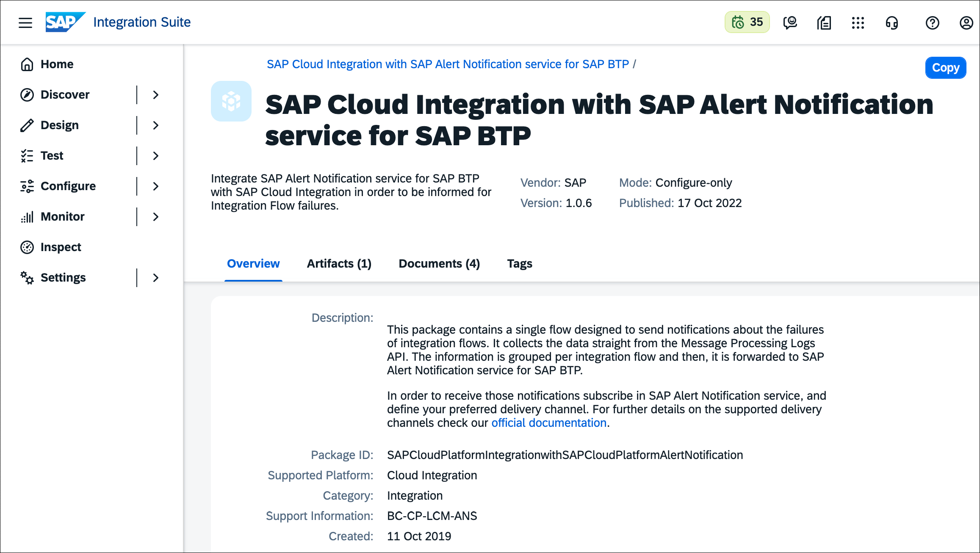Click the Home house icon
The width and height of the screenshot is (980, 553).
pyautogui.click(x=27, y=64)
